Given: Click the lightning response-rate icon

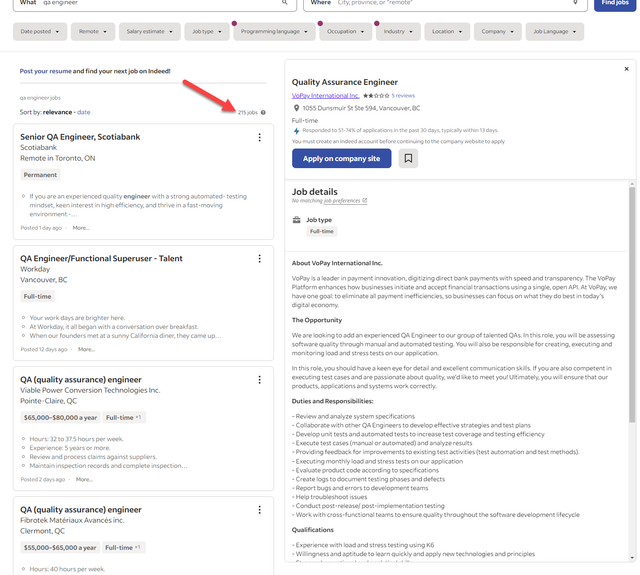Looking at the screenshot, I should (x=296, y=131).
